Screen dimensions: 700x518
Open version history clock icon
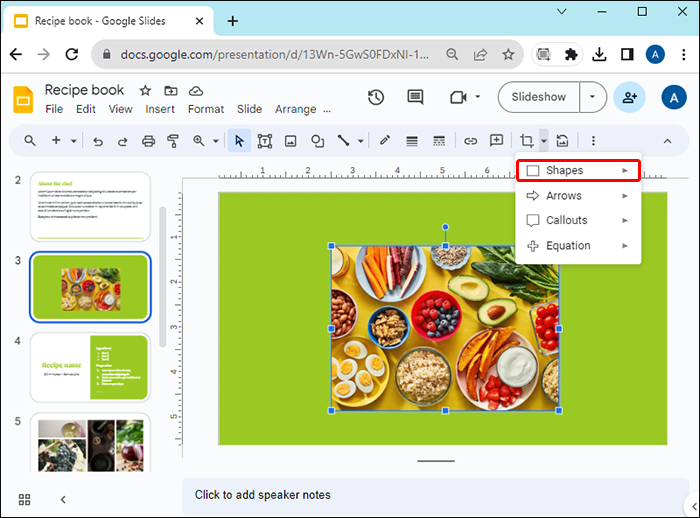click(x=376, y=97)
